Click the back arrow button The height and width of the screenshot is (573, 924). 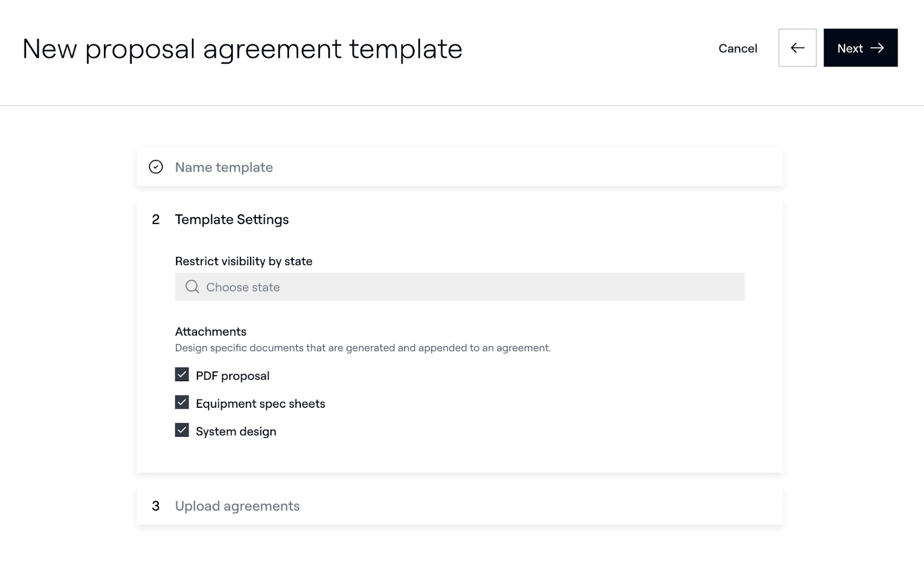797,48
